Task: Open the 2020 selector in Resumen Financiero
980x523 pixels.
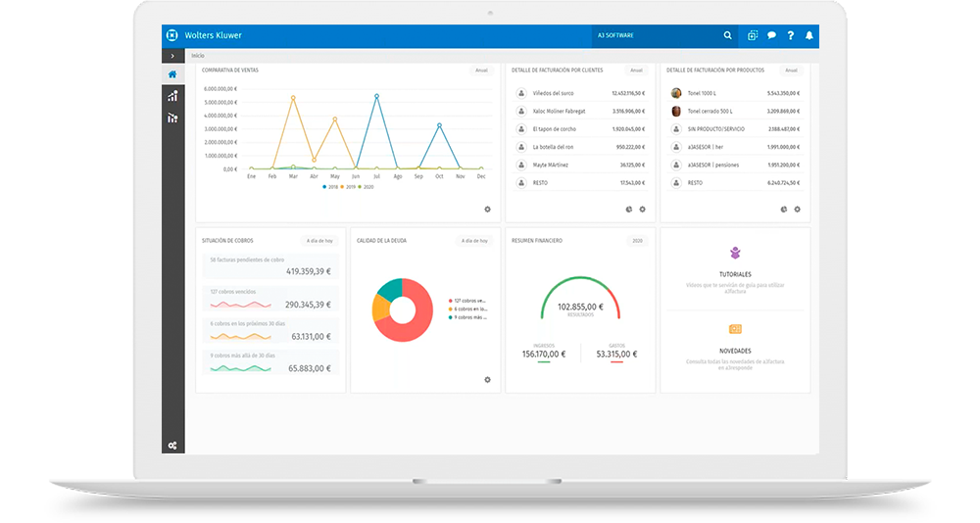Action: click(637, 240)
